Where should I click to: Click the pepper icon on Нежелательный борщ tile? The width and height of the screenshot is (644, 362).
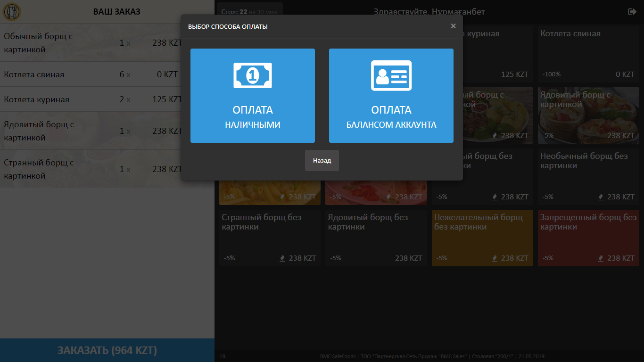(495, 258)
